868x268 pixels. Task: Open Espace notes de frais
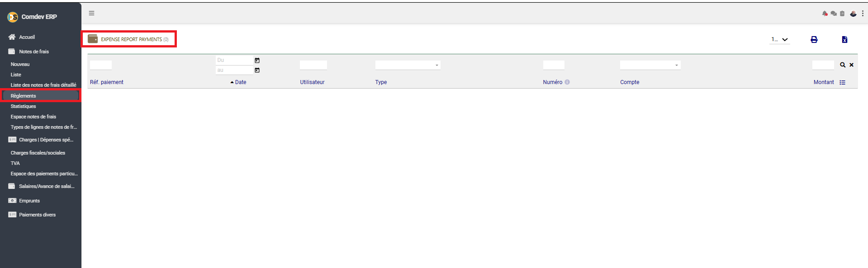(x=33, y=117)
